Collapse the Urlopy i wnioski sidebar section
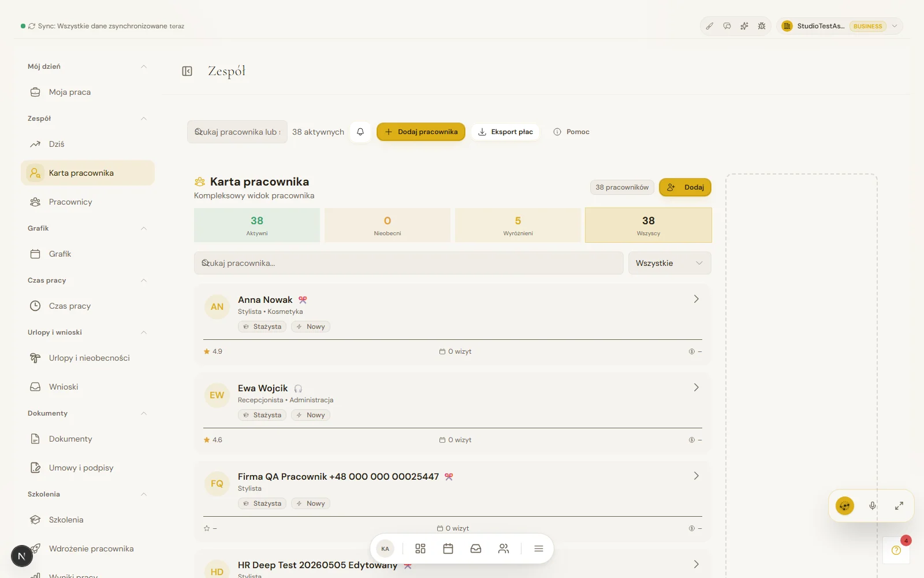The image size is (924, 578). click(x=144, y=332)
